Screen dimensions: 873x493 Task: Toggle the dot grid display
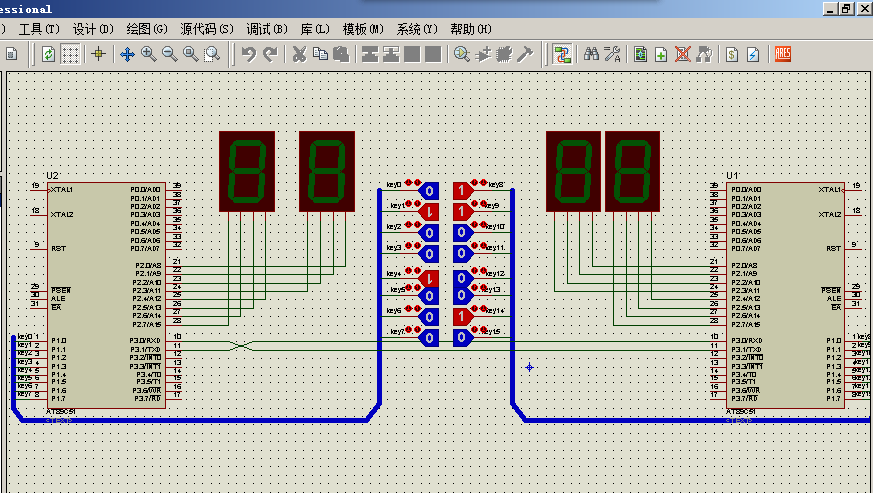[x=70, y=54]
